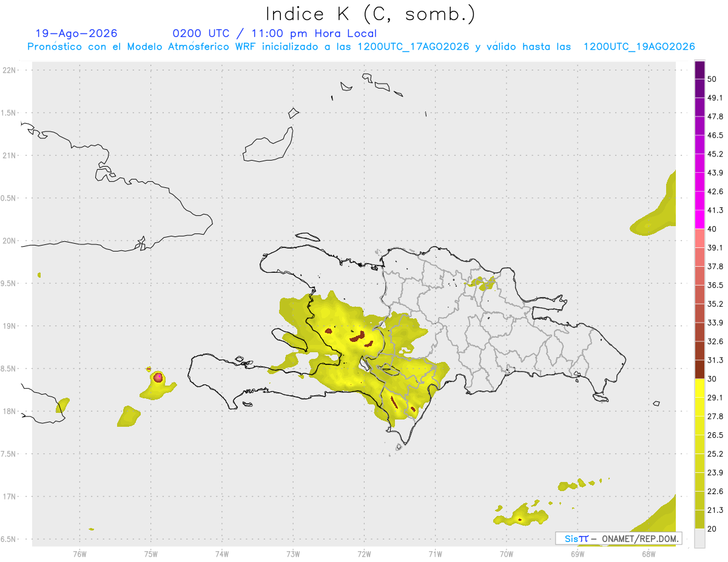Image resolution: width=728 pixels, height=562 pixels.
Task: Click the '70W' longitude label
Action: pyautogui.click(x=506, y=554)
